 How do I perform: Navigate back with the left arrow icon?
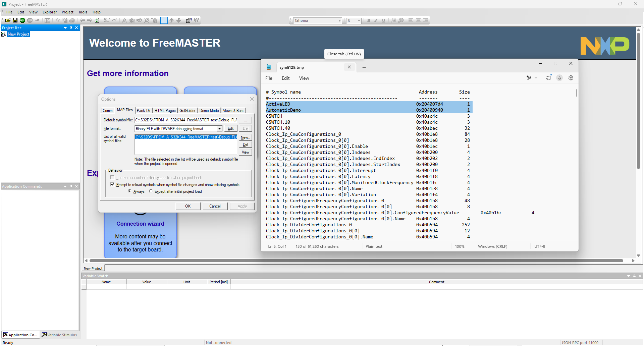(x=83, y=20)
